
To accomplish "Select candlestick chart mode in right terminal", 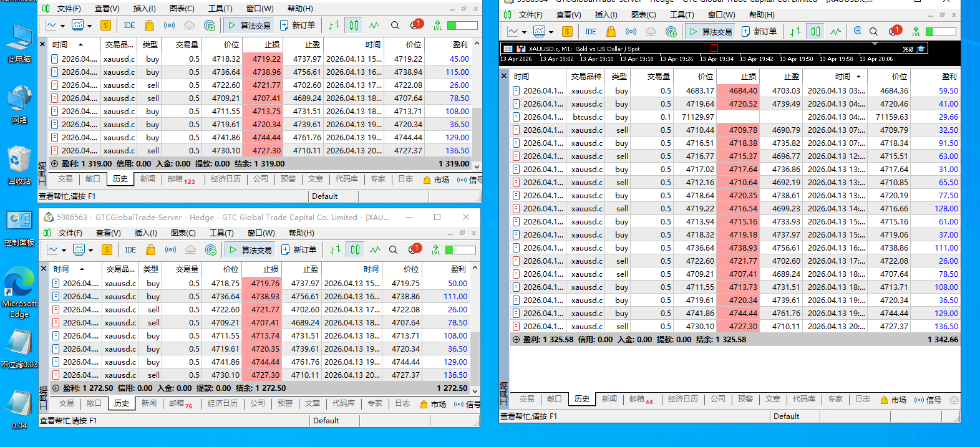I will (815, 32).
